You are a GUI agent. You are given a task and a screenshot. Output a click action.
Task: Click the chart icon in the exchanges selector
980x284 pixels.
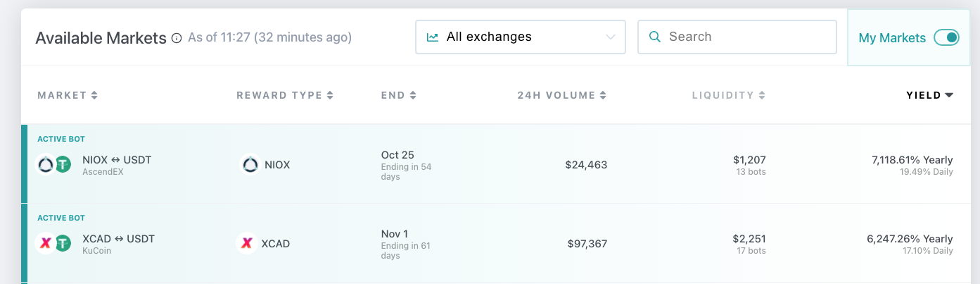tap(433, 37)
